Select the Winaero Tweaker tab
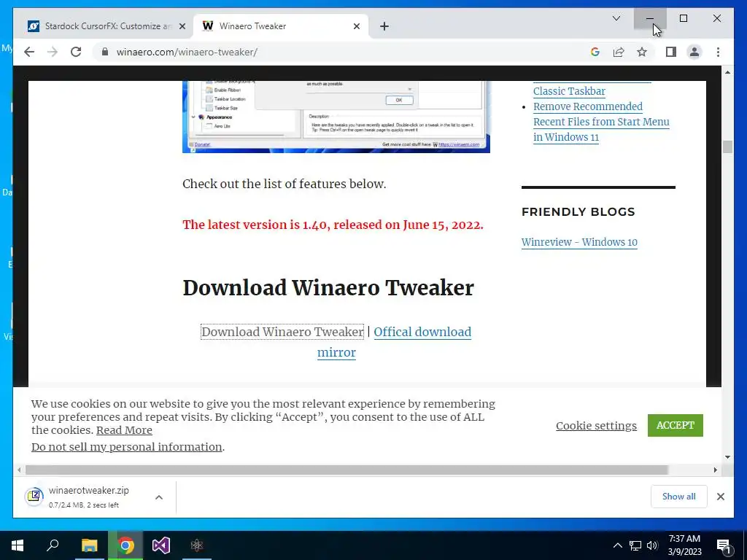 click(x=280, y=26)
